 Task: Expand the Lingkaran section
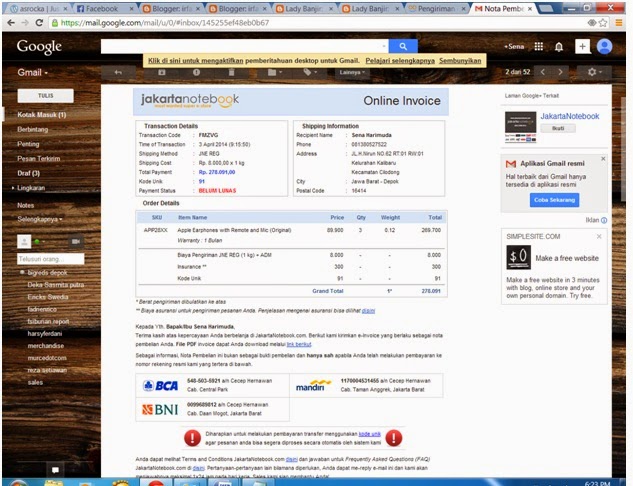tap(13, 188)
